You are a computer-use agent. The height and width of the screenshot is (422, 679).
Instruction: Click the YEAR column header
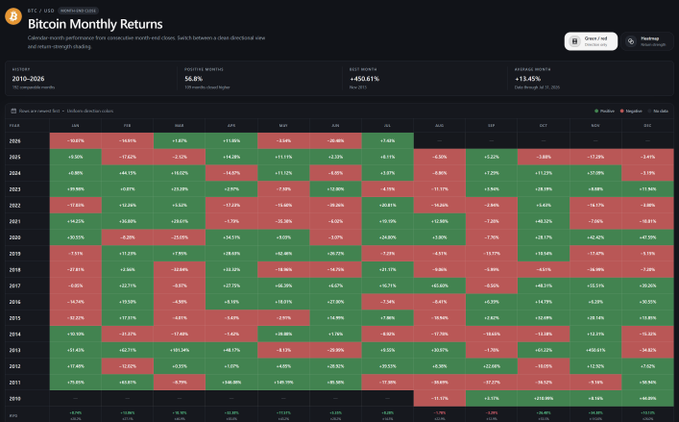tap(14, 126)
